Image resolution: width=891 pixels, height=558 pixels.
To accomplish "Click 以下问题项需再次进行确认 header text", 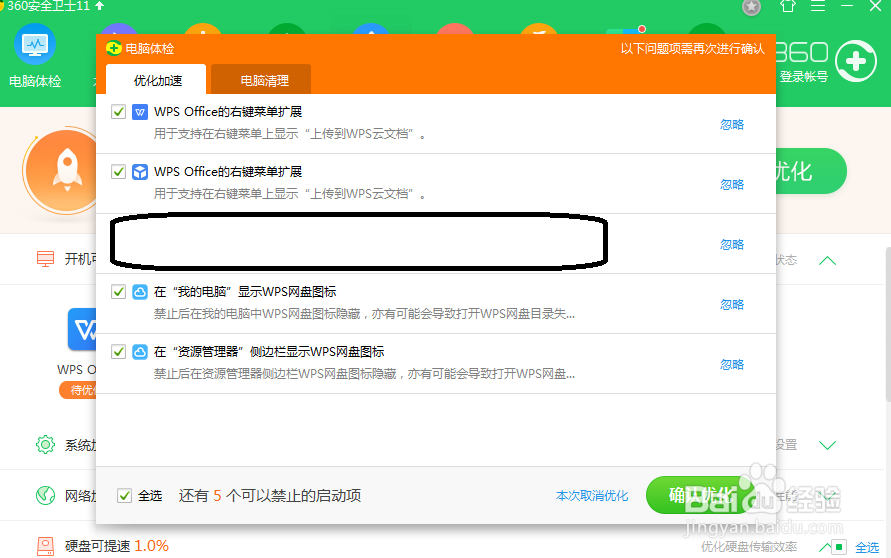I will click(692, 49).
